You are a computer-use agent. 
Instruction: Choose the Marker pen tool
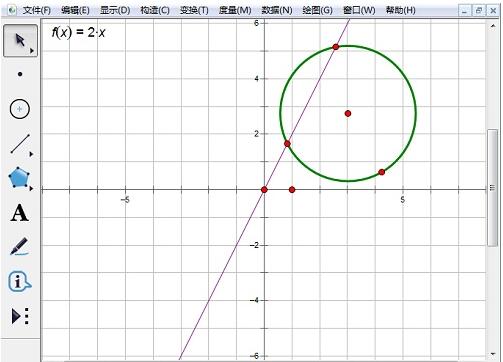point(19,247)
